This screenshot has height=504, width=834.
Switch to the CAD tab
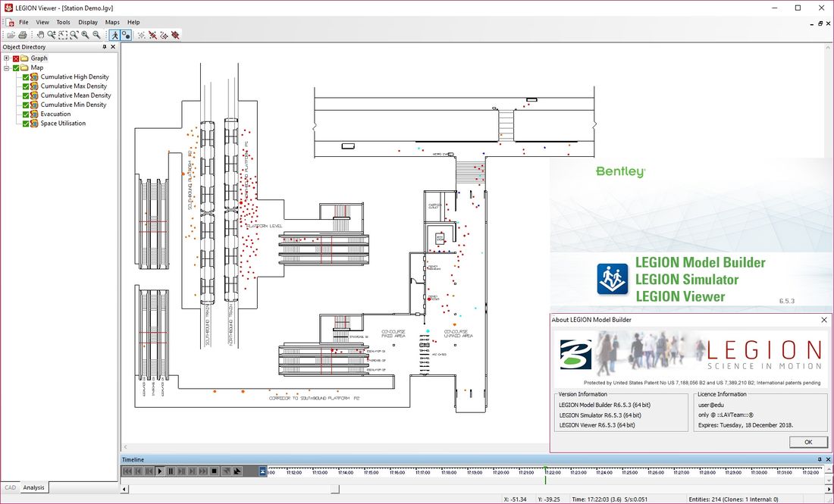[x=11, y=487]
